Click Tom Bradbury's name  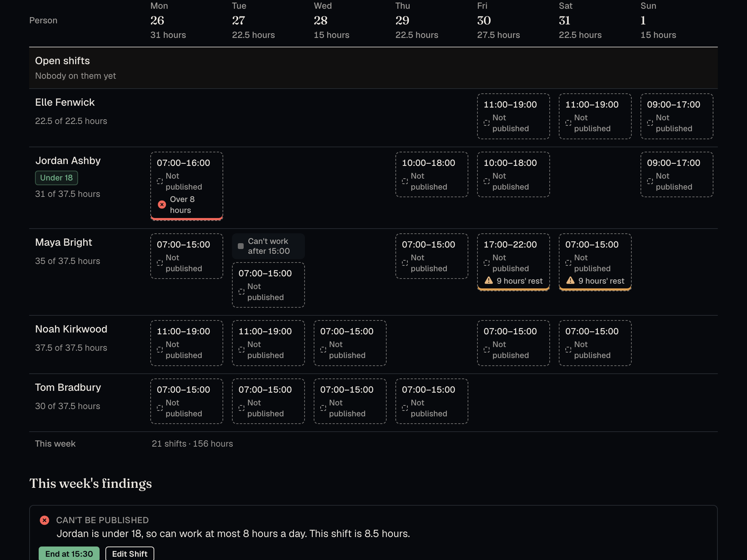[68, 388]
